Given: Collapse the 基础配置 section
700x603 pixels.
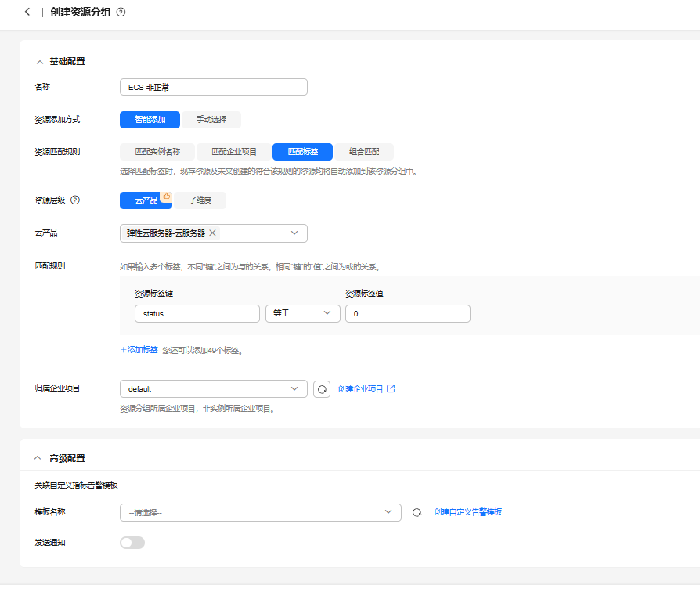Looking at the screenshot, I should point(40,62).
